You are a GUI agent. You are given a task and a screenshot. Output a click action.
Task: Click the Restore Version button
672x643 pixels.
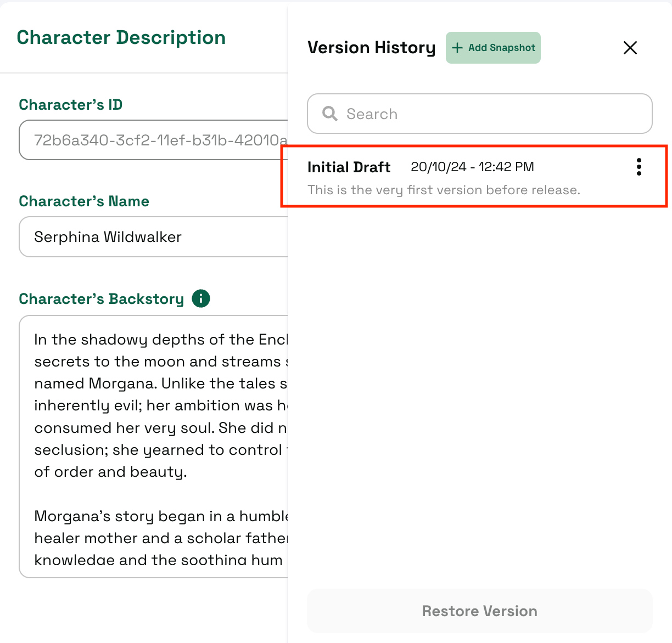click(479, 611)
